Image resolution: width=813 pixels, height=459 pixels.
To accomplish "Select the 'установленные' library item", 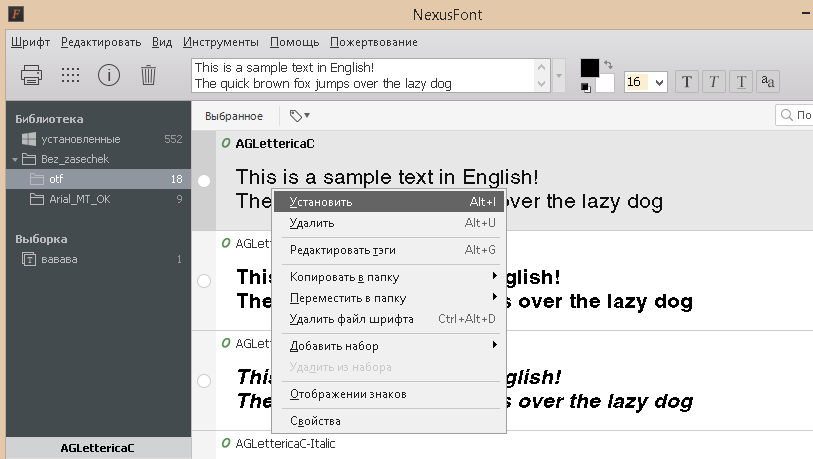I will pos(80,139).
